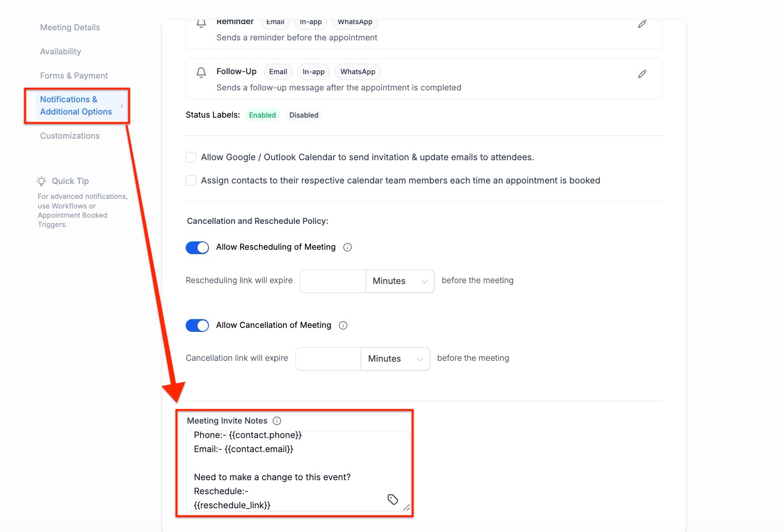Switch to the Forms & Payment section
Viewport: 784px width, 532px height.
point(74,75)
